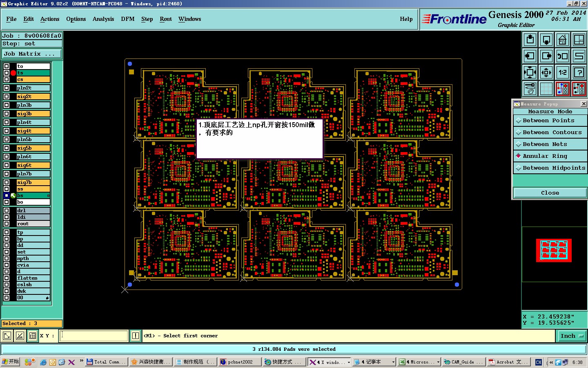The width and height of the screenshot is (588, 368).
Task: Toggle visibility checkbox for layer npth
Action: click(x=7, y=258)
